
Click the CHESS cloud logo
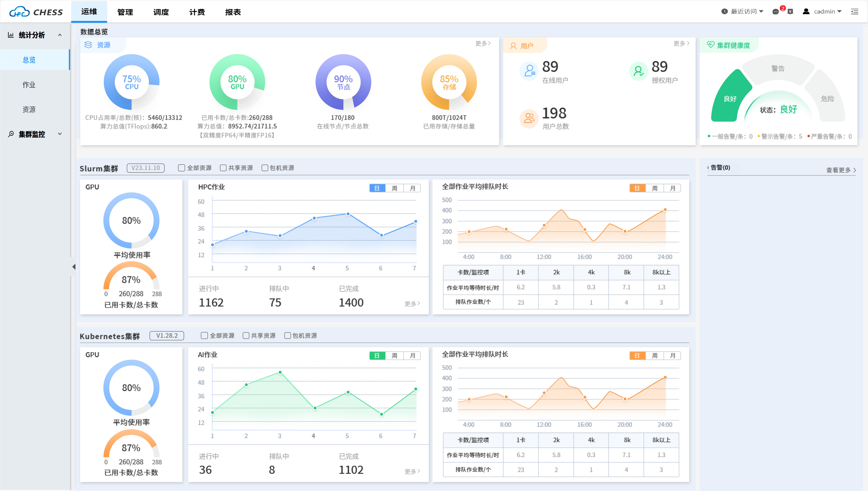point(36,12)
